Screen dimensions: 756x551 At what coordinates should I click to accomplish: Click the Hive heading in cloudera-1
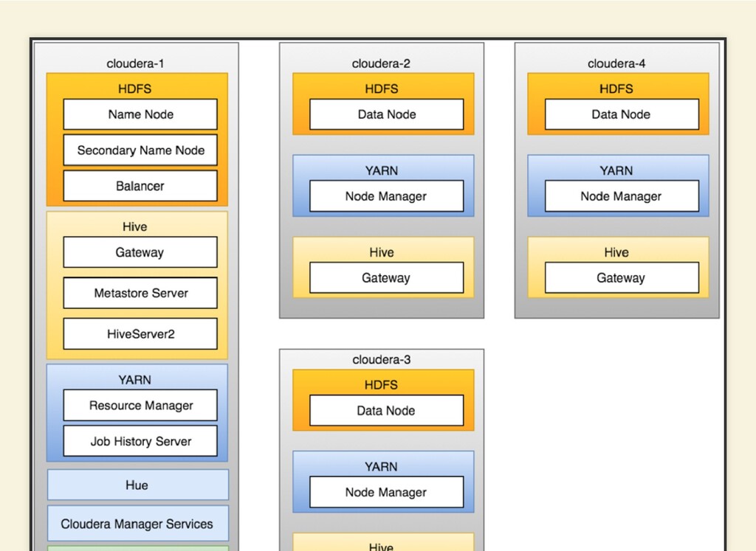click(x=135, y=227)
